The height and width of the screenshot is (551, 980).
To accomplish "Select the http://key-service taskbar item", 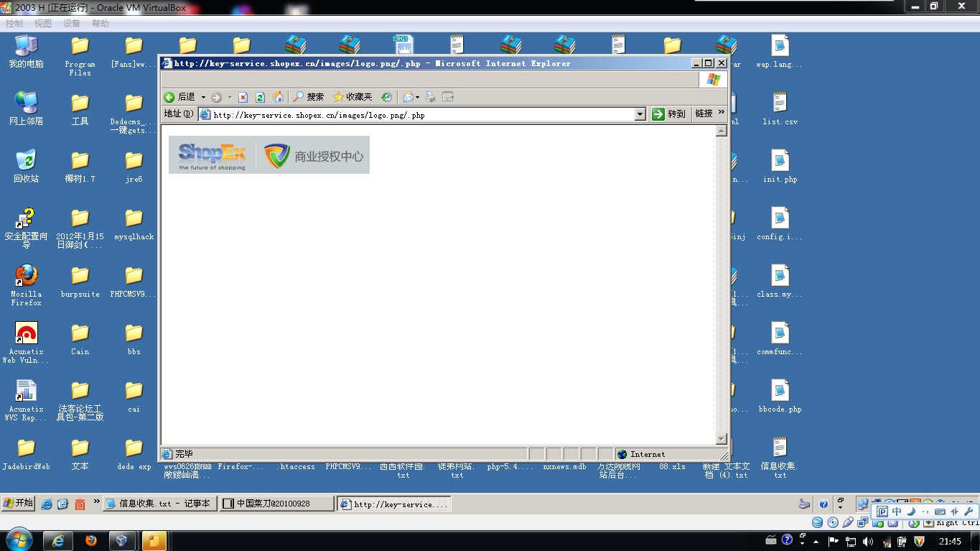I will click(x=394, y=504).
